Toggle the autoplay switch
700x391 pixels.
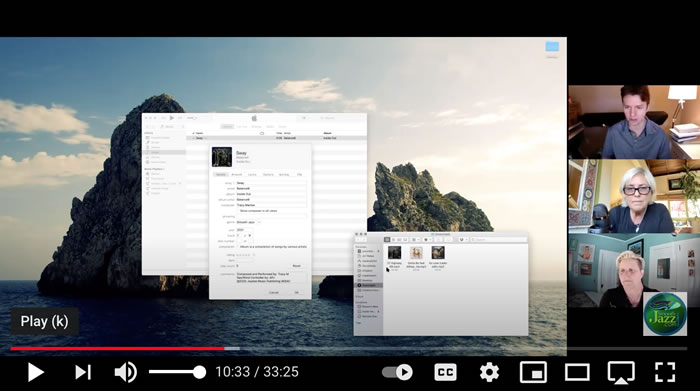pyautogui.click(x=397, y=372)
